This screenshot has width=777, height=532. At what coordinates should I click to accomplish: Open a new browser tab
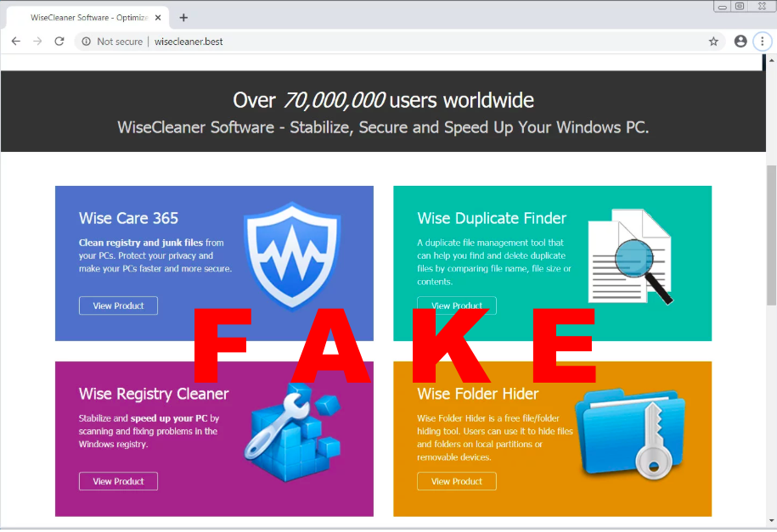183,18
